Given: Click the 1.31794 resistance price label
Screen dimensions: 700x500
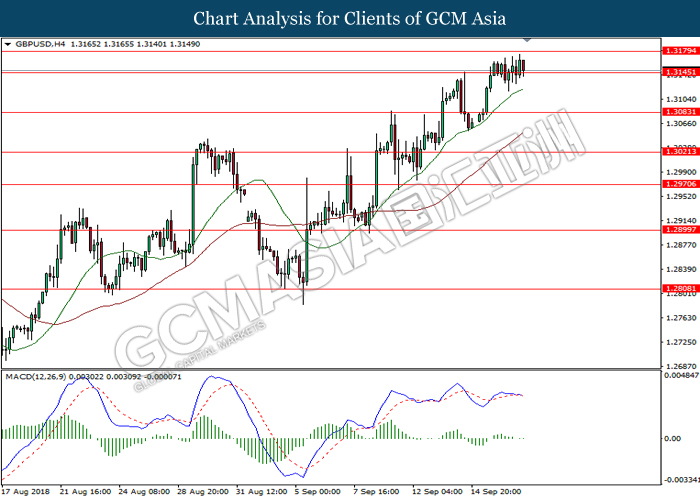Looking at the screenshot, I should coord(680,51).
